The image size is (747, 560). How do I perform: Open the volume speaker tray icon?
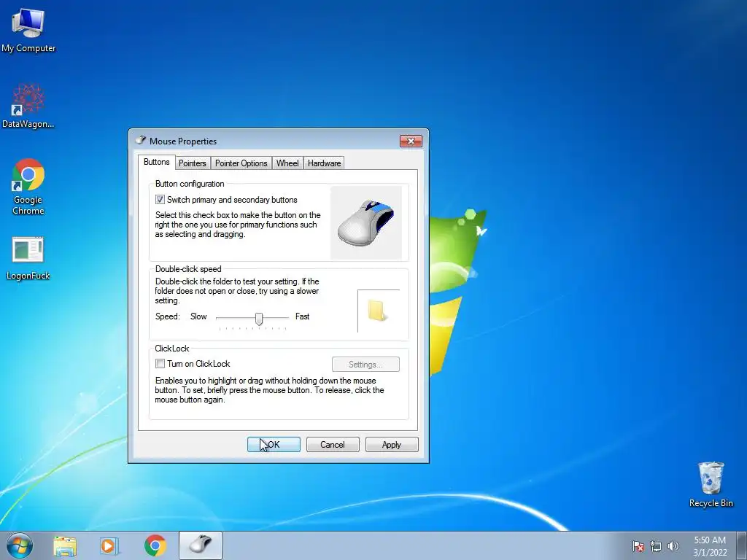coord(673,546)
